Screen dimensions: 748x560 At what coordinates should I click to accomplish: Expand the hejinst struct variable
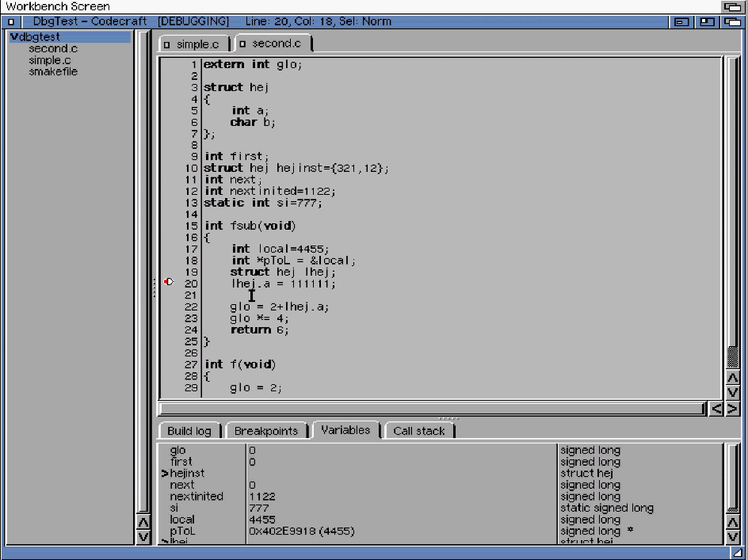(165, 474)
